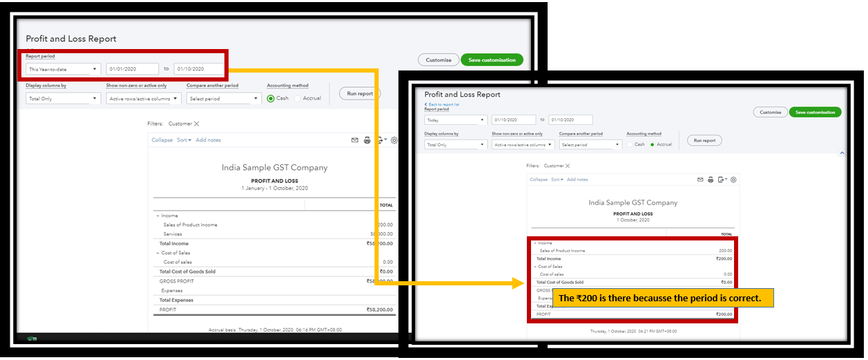The height and width of the screenshot is (360, 868).
Task: Click Customise button in the left window
Action: tap(438, 60)
